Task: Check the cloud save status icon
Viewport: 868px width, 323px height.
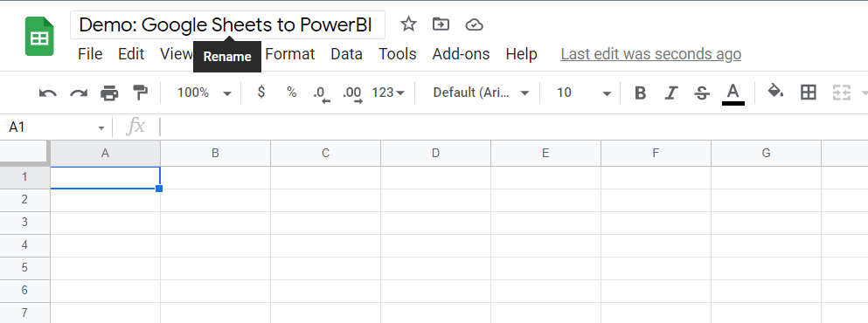Action: tap(475, 25)
